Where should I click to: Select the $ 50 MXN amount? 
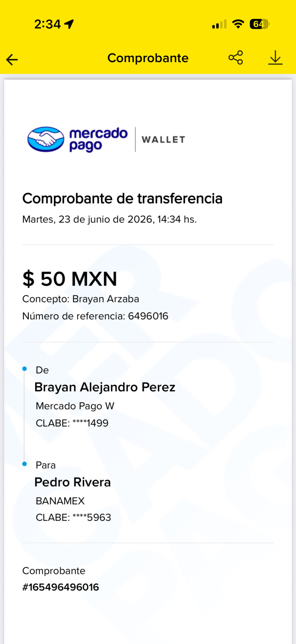[70, 279]
